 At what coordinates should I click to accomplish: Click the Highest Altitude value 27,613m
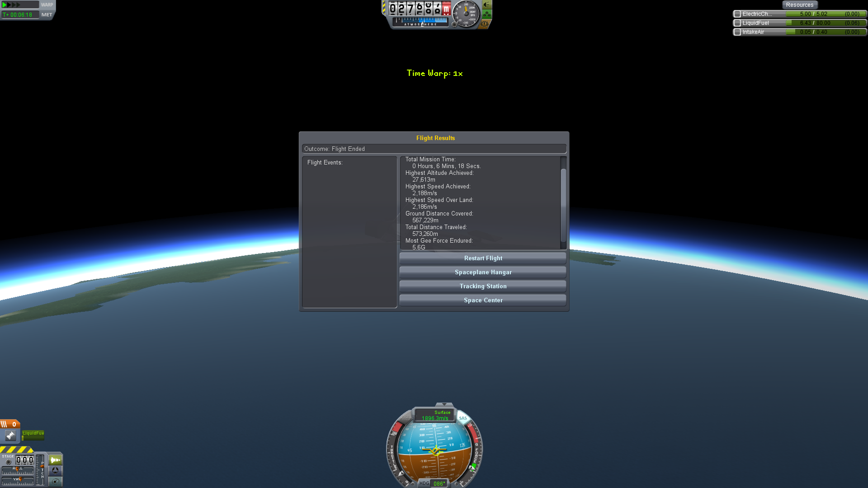424,179
